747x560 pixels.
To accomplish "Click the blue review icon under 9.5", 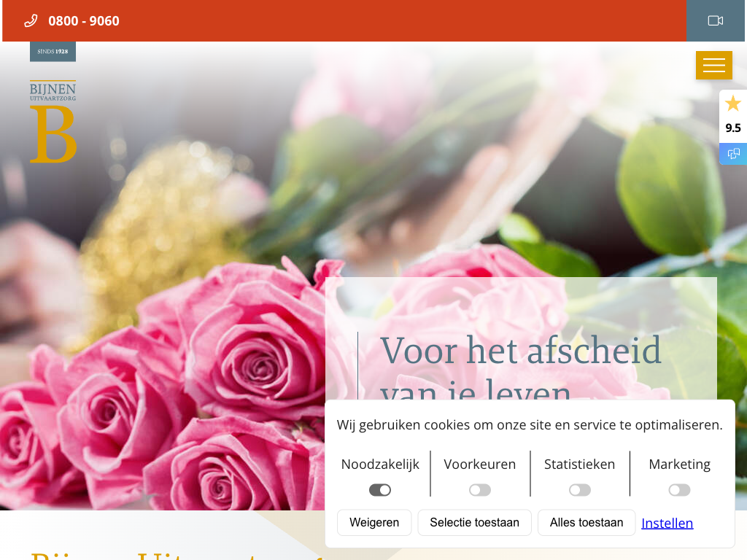I will click(x=733, y=153).
